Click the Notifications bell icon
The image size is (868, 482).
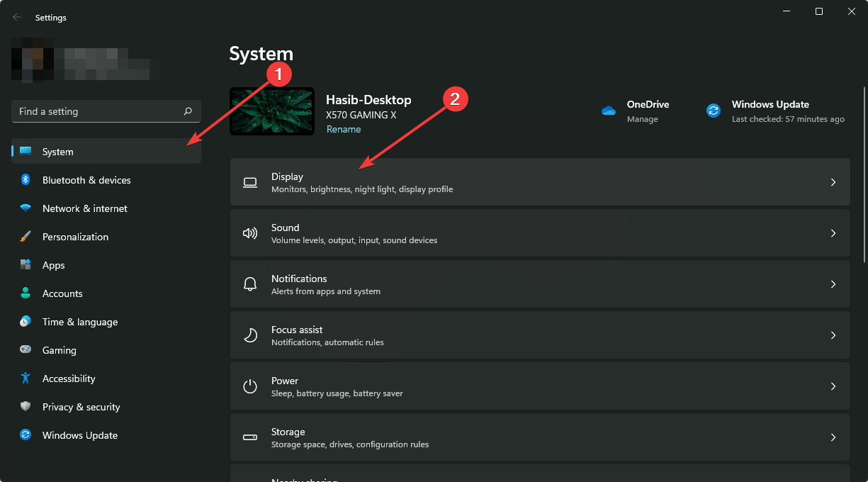point(250,284)
